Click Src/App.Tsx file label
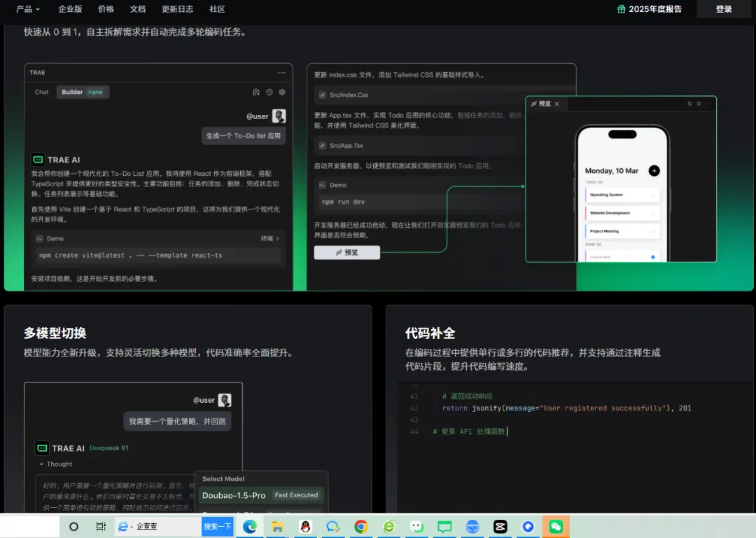Viewport: 756px width, 538px height. click(346, 146)
